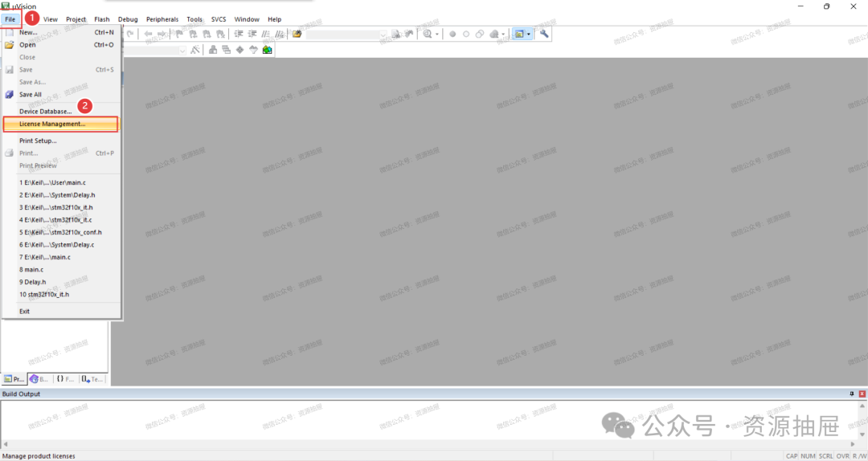868x461 pixels.
Task: Click the Indent Selection toolbar icon
Action: [239, 35]
